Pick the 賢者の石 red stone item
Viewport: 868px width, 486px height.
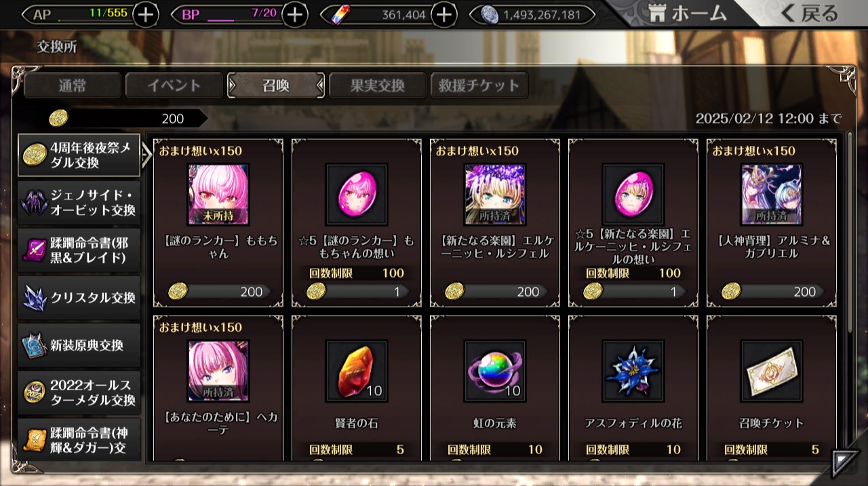(x=356, y=371)
